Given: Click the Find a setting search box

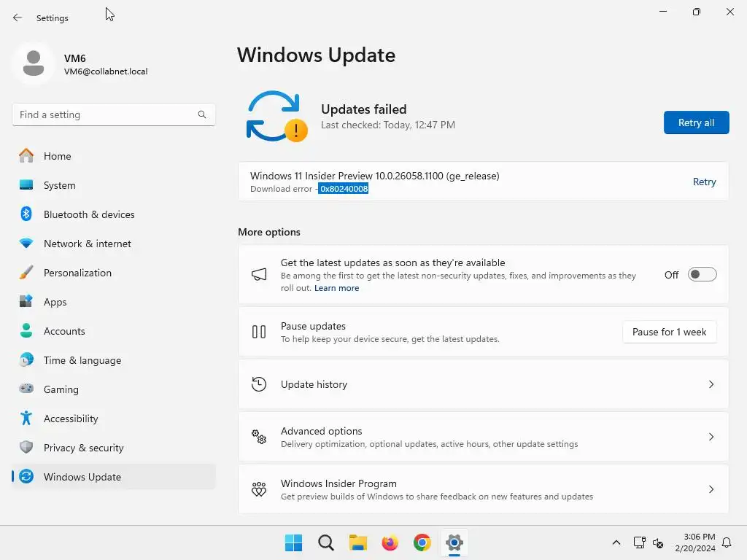Looking at the screenshot, I should click(x=113, y=114).
